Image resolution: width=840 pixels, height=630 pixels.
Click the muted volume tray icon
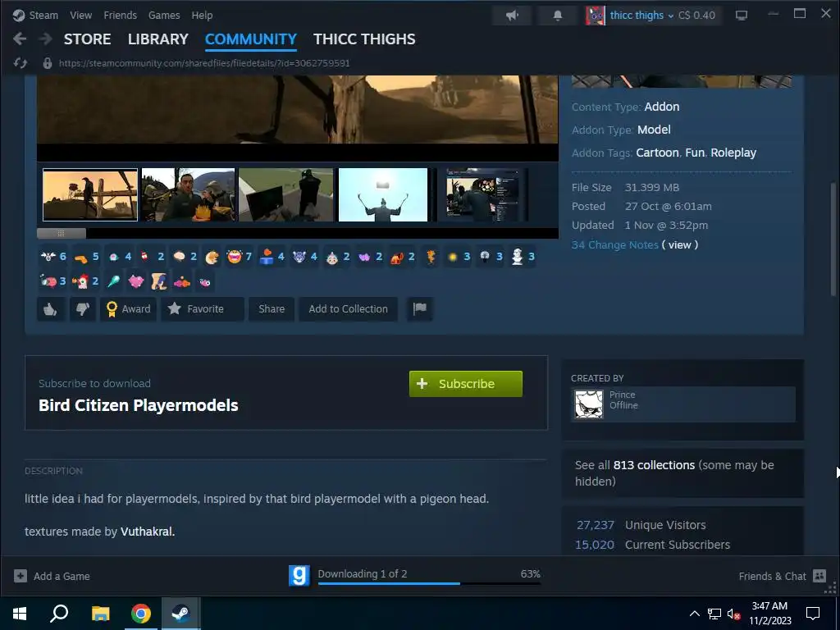coord(733,614)
